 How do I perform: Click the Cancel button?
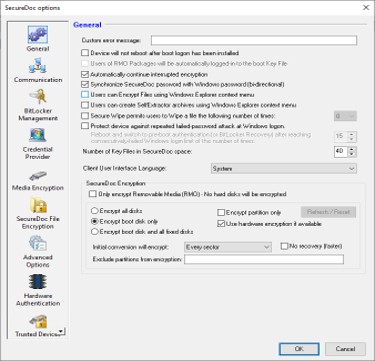point(345,349)
